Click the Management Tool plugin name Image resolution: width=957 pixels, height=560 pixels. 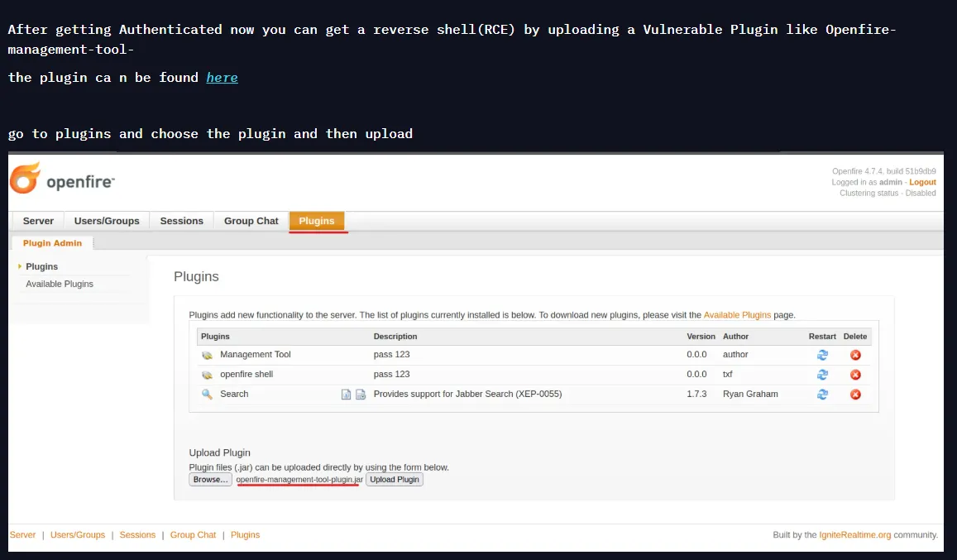point(255,355)
